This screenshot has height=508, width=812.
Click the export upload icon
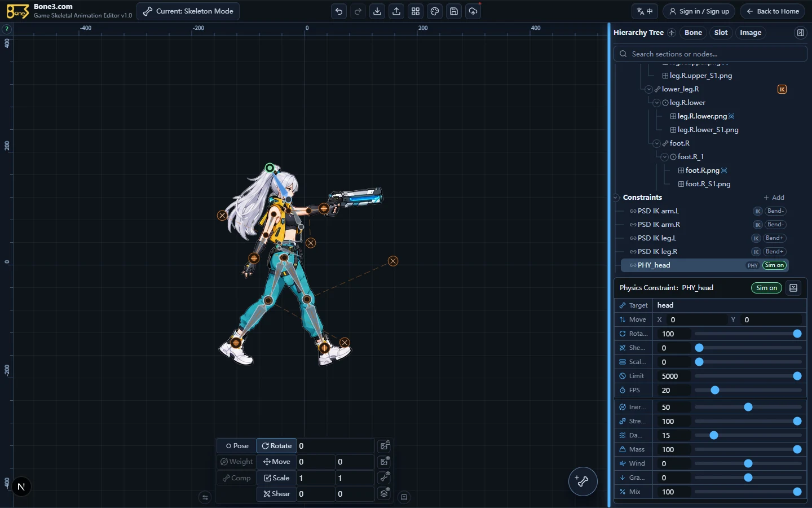point(396,11)
